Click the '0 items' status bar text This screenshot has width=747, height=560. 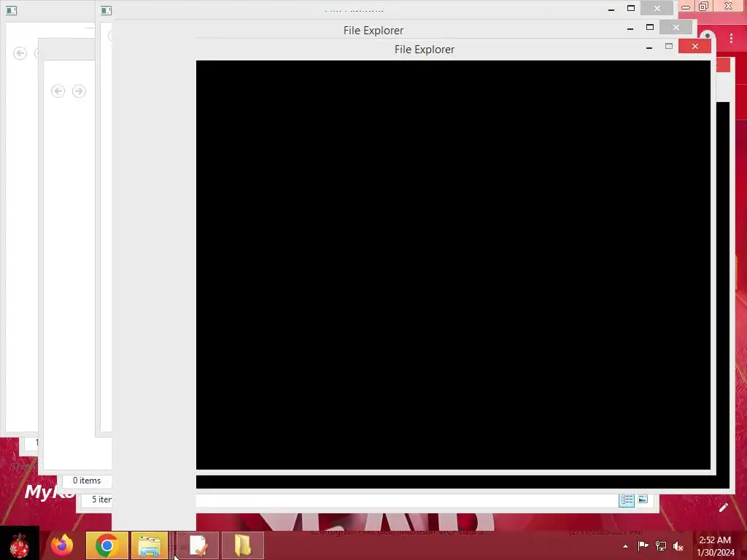[x=87, y=481]
